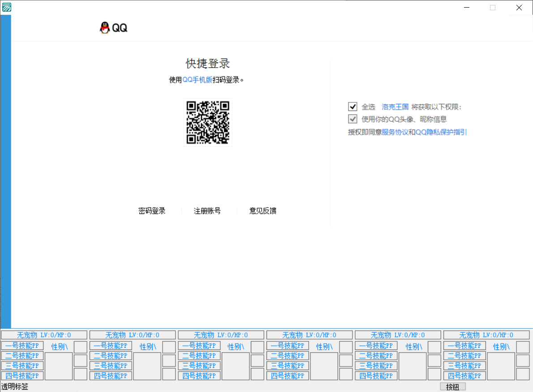Toggle the 使用你的QQ头像、昵称信息 permission checkbox
The height and width of the screenshot is (392, 533).
pos(352,119)
